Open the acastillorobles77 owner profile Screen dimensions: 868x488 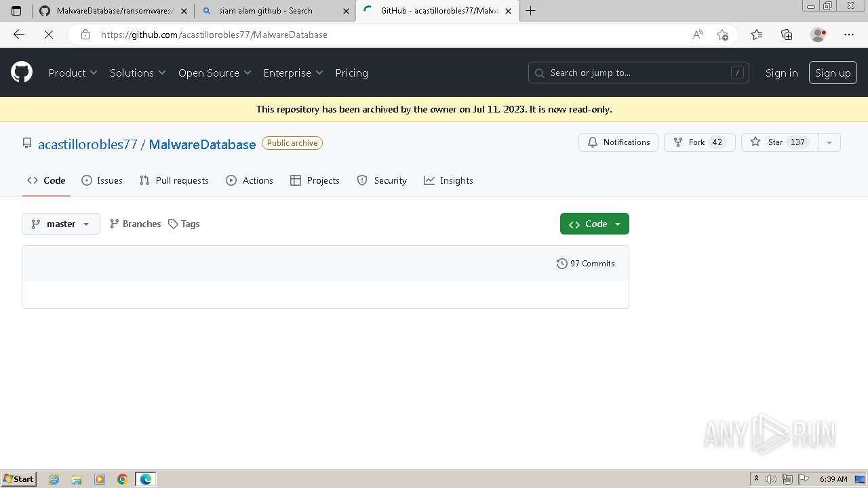click(x=87, y=144)
